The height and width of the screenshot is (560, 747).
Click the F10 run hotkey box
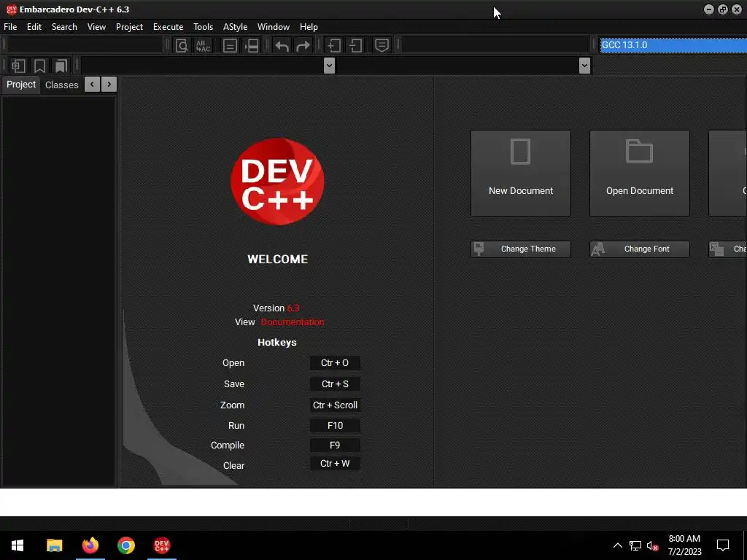(x=335, y=426)
